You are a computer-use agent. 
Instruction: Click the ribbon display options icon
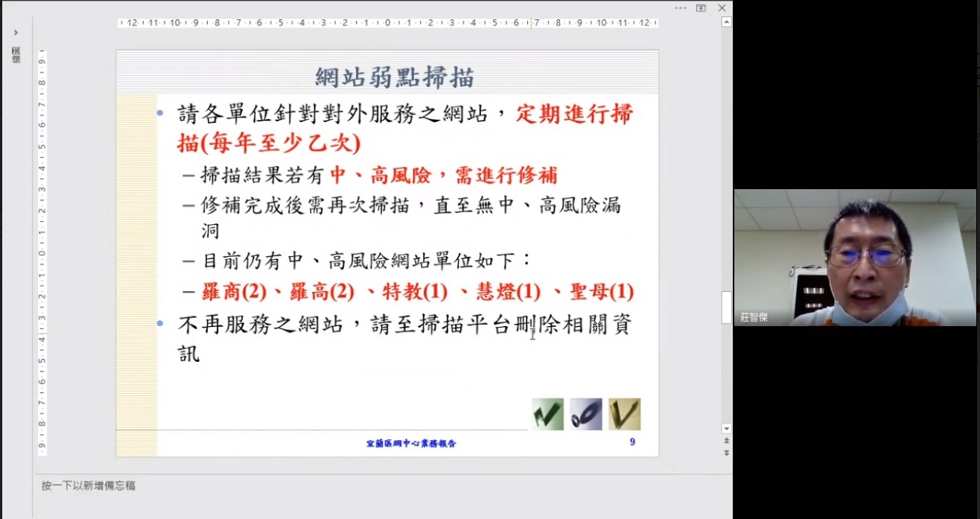tap(701, 7)
